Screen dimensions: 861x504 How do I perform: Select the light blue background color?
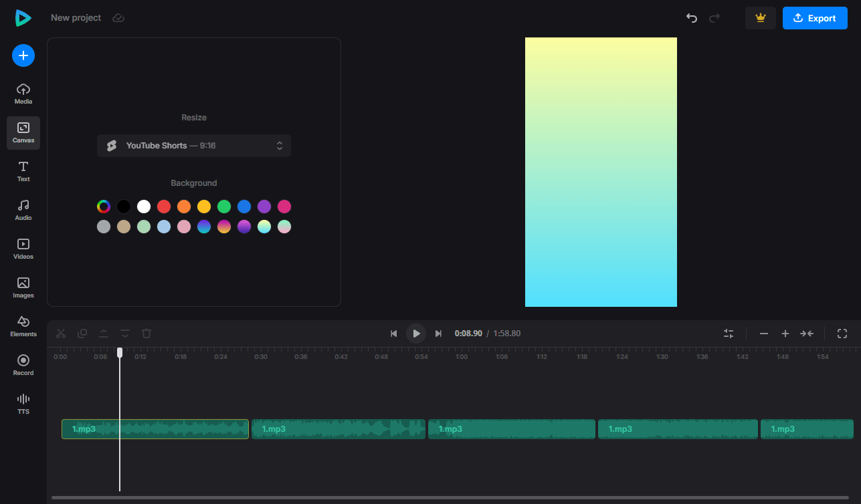tap(164, 227)
